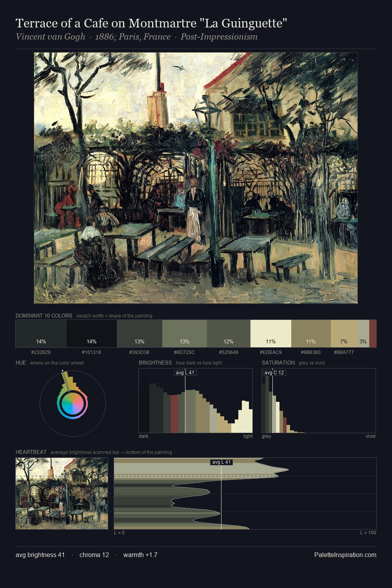392x588 pixels.
Task: Click the "avg L 41" marker in the brightness histogram
Action: [185, 373]
